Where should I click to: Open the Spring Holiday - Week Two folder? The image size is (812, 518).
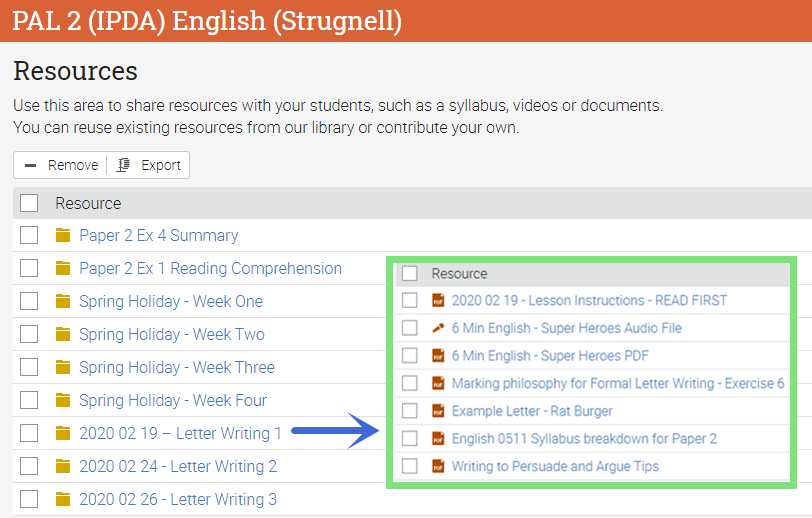(171, 335)
